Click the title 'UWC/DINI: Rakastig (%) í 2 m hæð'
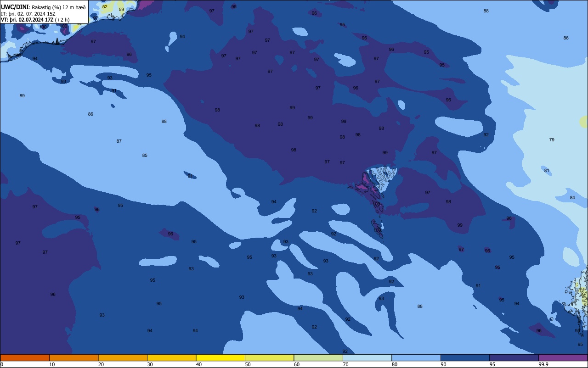Image resolution: width=588 pixels, height=368 pixels. [43, 6]
